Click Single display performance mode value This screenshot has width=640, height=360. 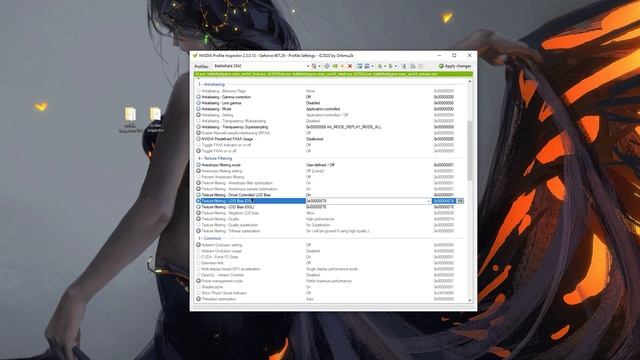click(332, 269)
